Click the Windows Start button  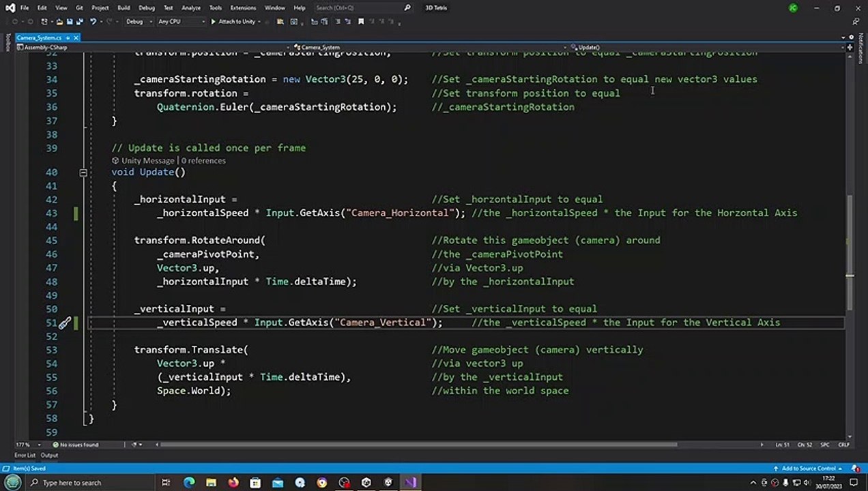12,483
